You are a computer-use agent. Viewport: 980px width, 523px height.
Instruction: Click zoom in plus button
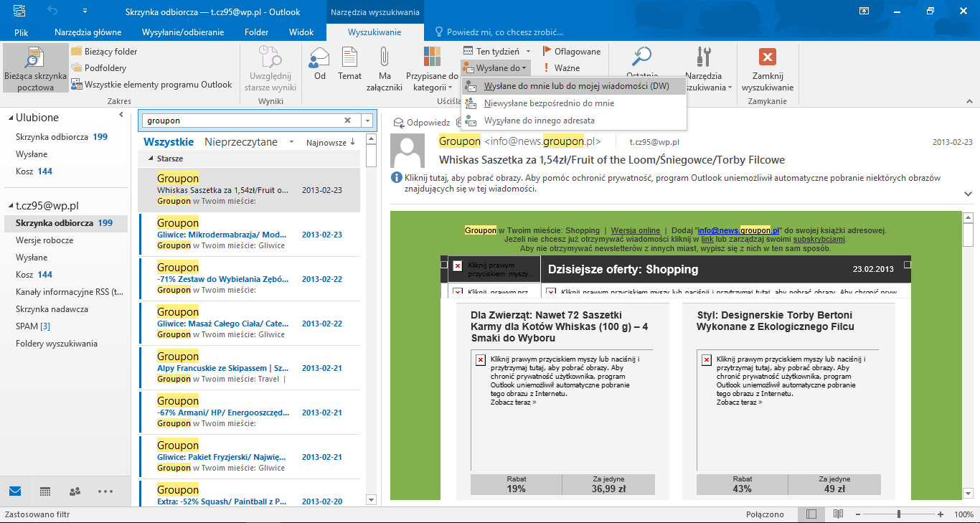click(941, 514)
